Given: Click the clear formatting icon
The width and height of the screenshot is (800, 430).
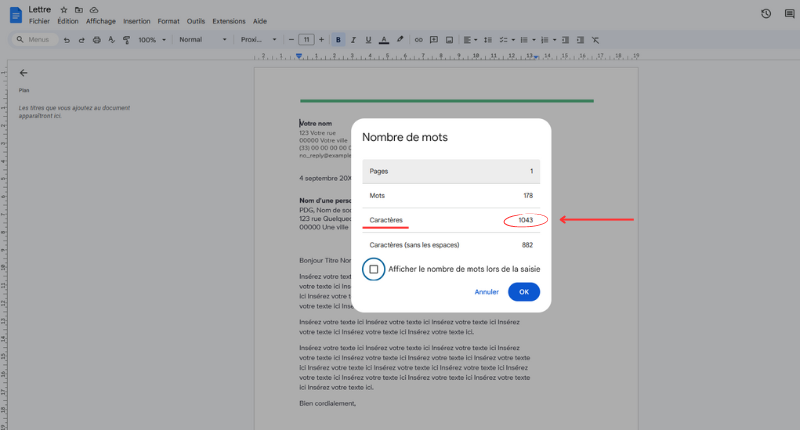Looking at the screenshot, I should pos(595,40).
